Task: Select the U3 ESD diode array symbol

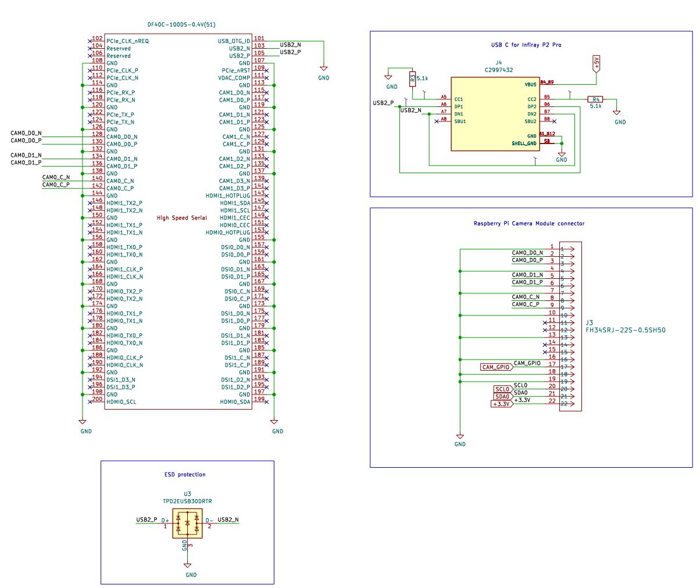Action: click(187, 524)
